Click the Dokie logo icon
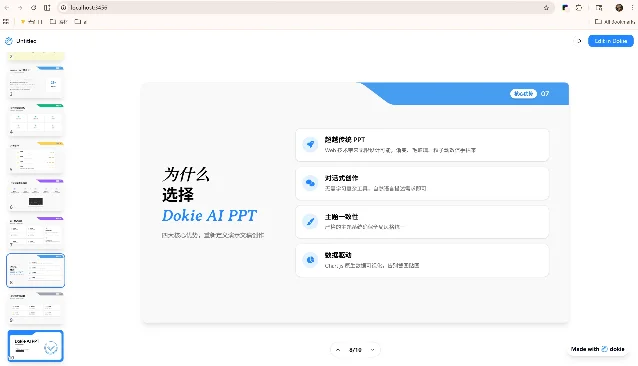Image resolution: width=638 pixels, height=366 pixels. [9, 41]
